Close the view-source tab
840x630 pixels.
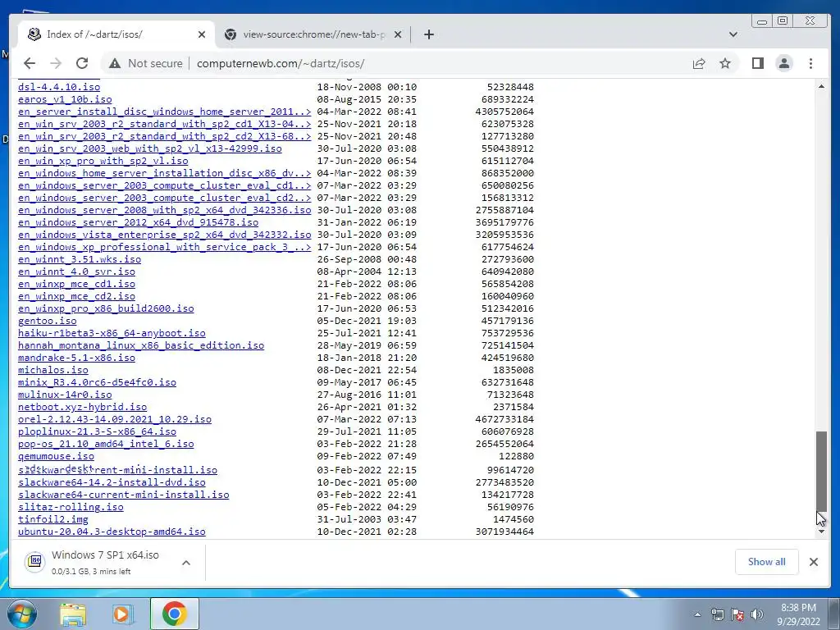tap(398, 34)
